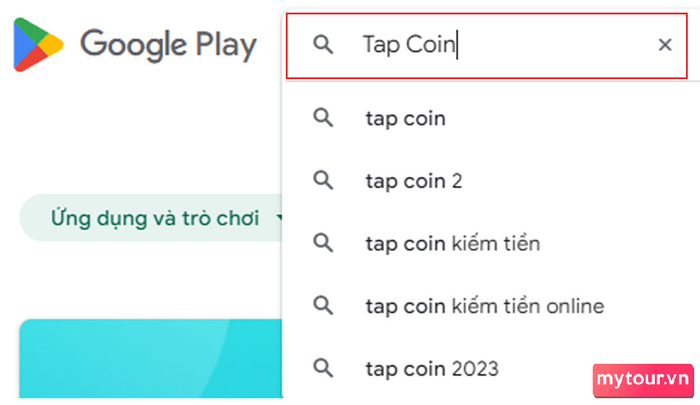
Task: Choose the 'tap coin 2023' suggestion
Action: (432, 369)
